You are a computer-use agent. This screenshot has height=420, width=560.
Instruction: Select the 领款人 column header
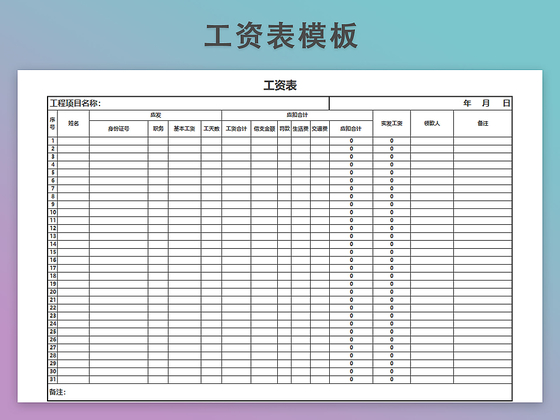point(432,123)
